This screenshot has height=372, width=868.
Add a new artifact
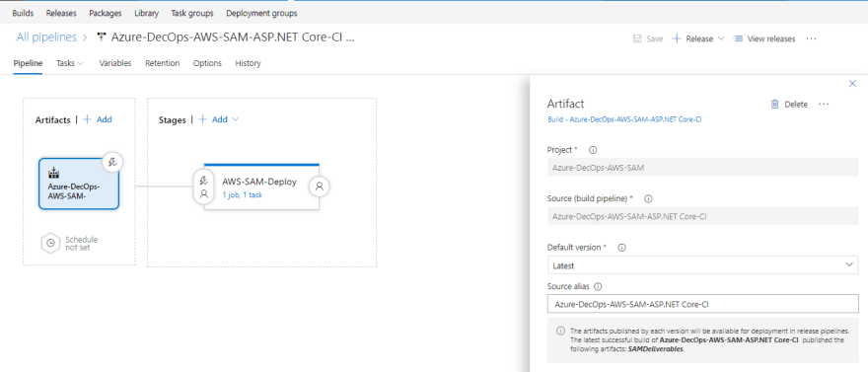tap(98, 119)
